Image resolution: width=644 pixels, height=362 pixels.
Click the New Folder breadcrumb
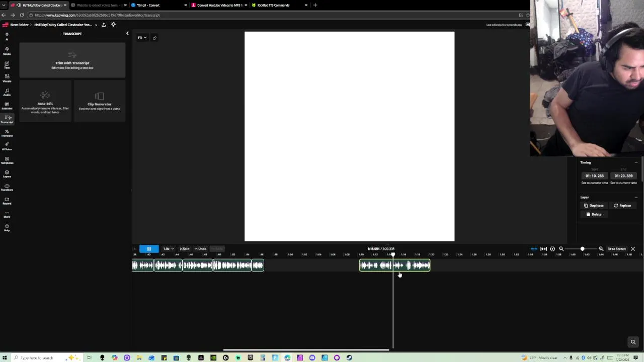(19, 25)
